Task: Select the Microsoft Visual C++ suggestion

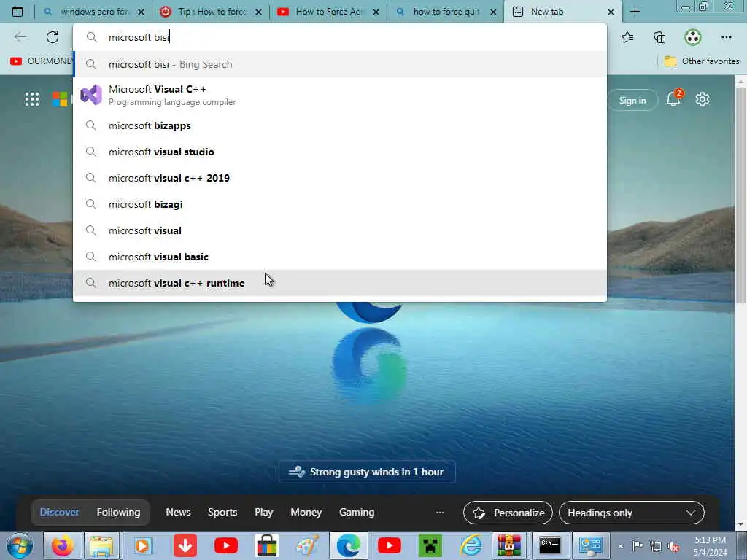Action: click(x=340, y=95)
